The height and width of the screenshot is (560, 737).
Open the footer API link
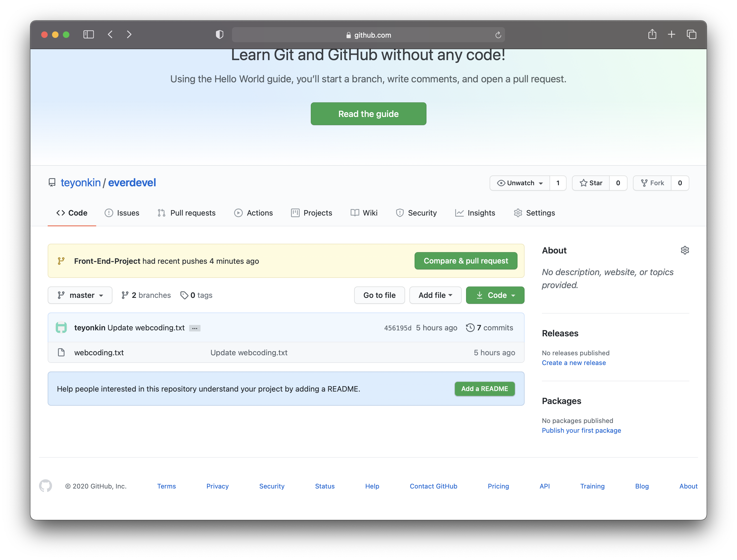click(545, 486)
